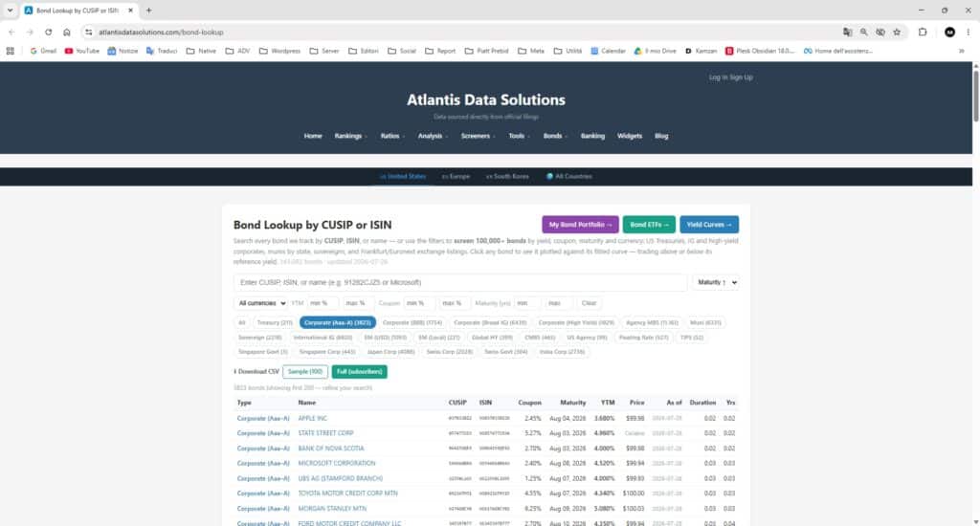The width and height of the screenshot is (980, 526).
Task: Open the zoom magnifier icon in address bar
Action: [864, 32]
